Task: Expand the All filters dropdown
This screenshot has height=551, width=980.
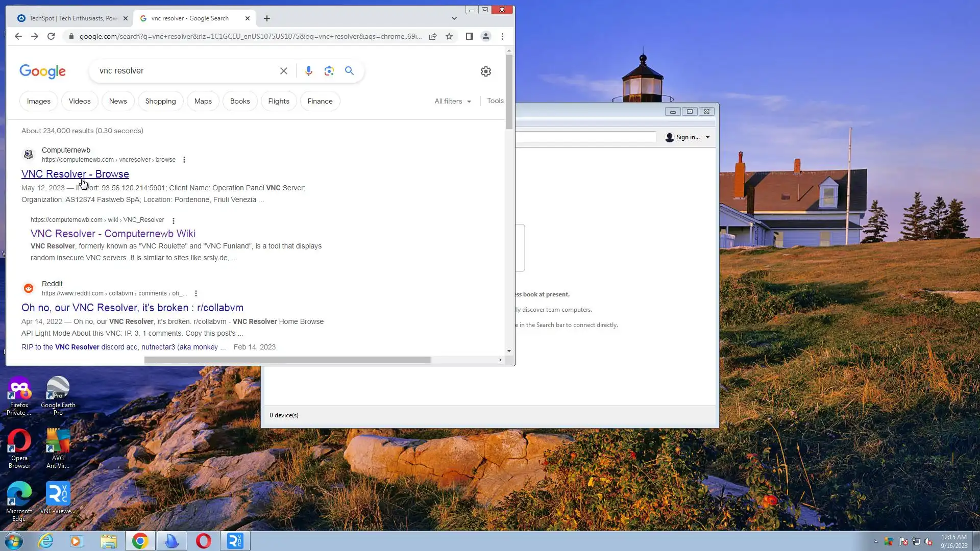Action: [x=453, y=101]
